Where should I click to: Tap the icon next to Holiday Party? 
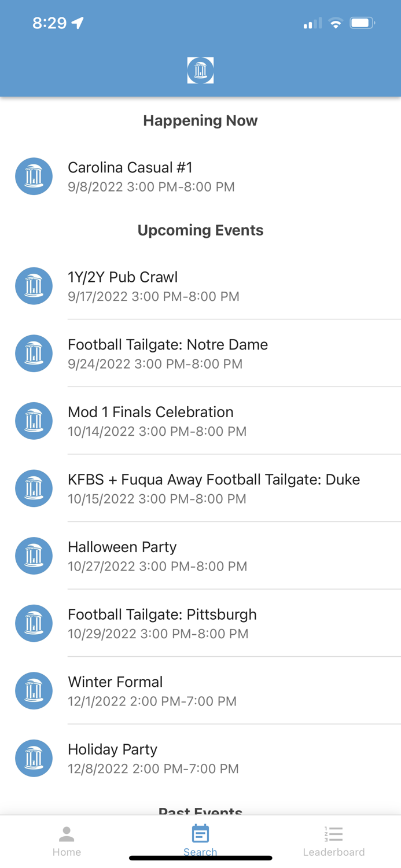(34, 758)
